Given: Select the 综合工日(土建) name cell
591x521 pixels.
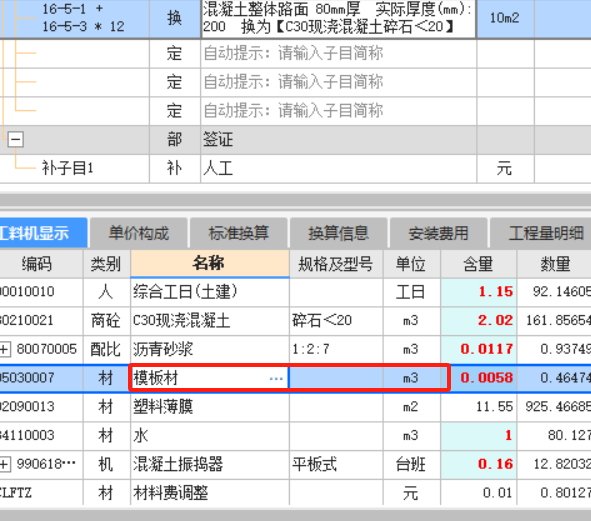Looking at the screenshot, I should click(210, 292).
